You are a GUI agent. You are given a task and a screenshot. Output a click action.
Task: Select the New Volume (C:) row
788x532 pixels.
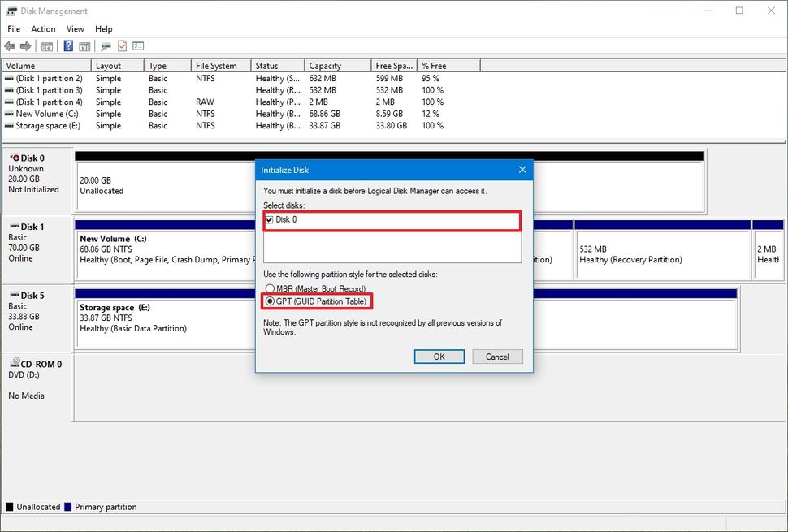point(45,114)
